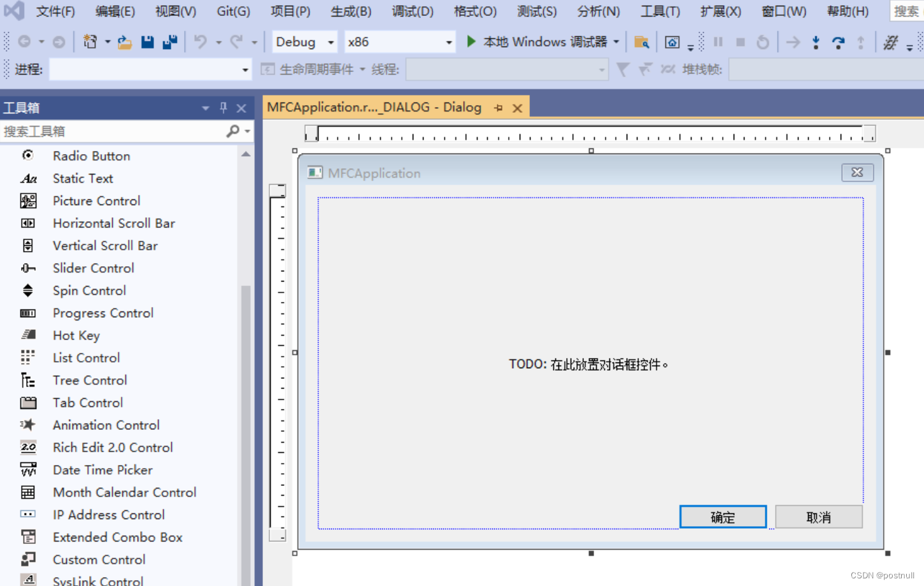
Task: Click the Step Over debug icon
Action: pyautogui.click(x=838, y=42)
